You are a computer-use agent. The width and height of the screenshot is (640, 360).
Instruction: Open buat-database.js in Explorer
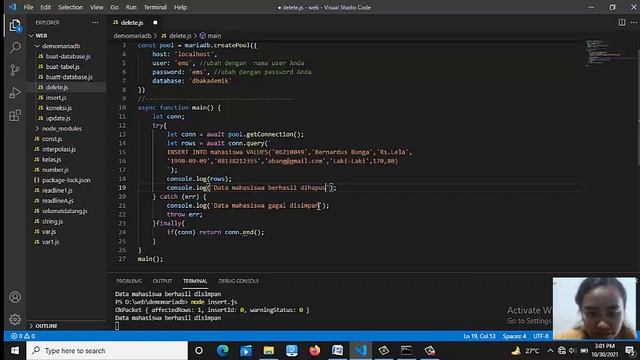click(68, 56)
